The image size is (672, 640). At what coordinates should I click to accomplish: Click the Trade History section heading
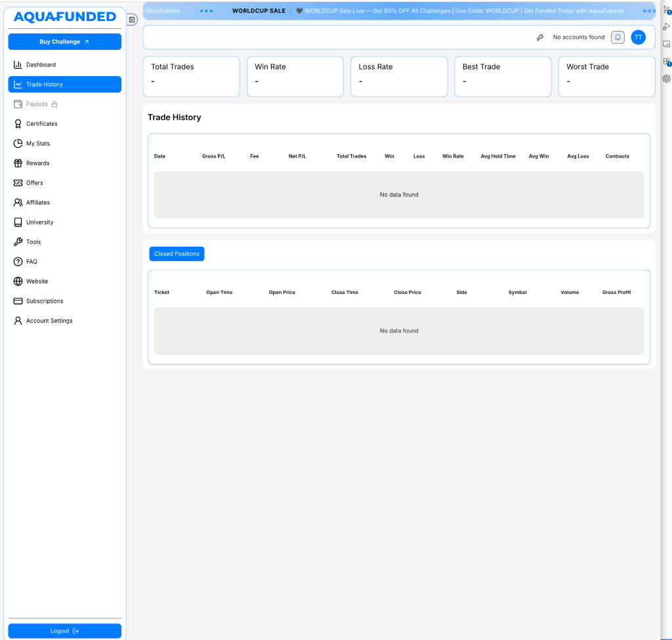(x=175, y=117)
